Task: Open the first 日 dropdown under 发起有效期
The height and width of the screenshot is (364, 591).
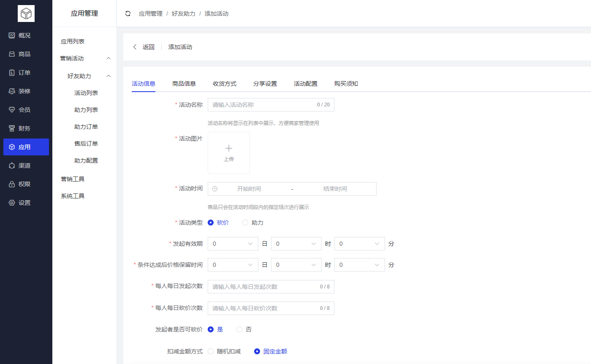Action: coord(233,244)
